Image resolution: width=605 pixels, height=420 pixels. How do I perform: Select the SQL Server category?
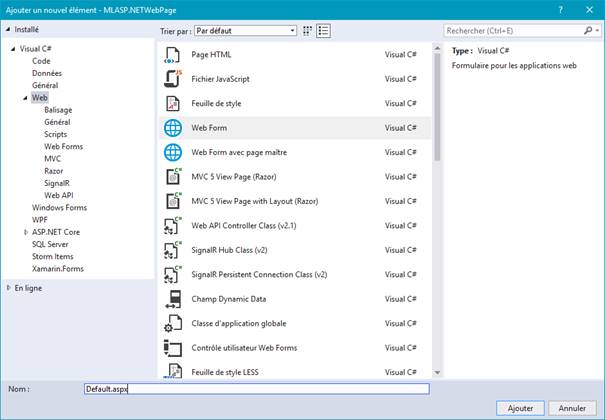click(x=50, y=244)
